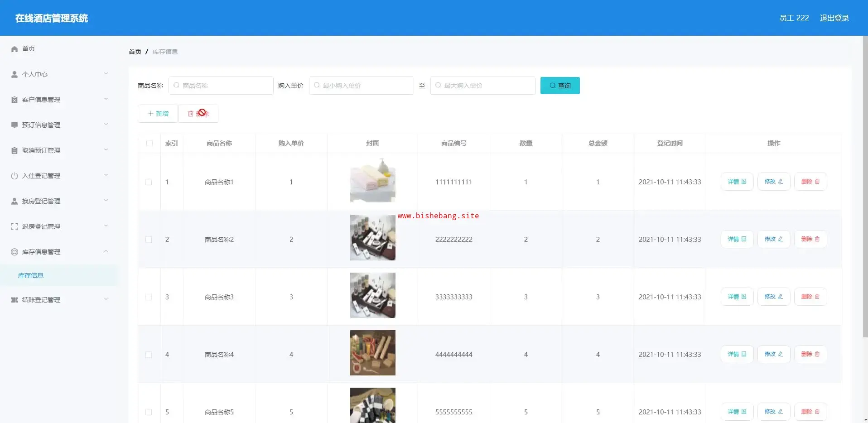Click the home icon in the sidebar
The image size is (868, 423).
(x=14, y=49)
